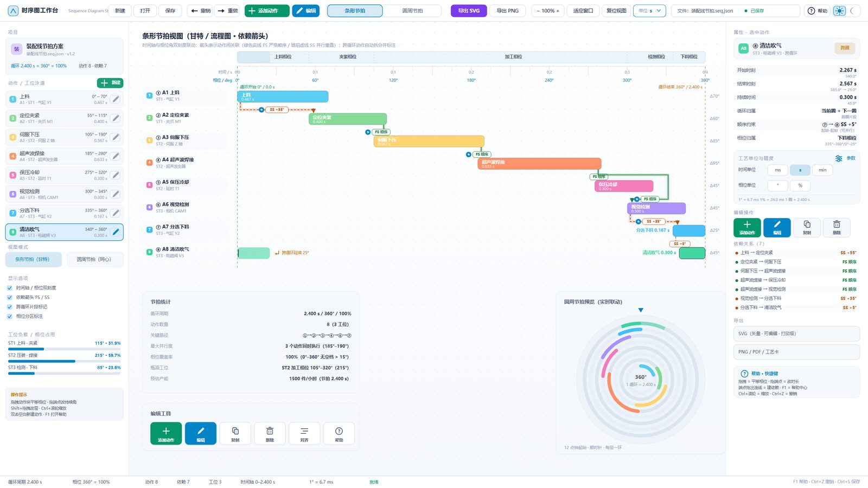Image resolution: width=868 pixels, height=488 pixels.
Task: Click 删除 trash icon under right-side 编辑操作
Action: [x=837, y=228]
